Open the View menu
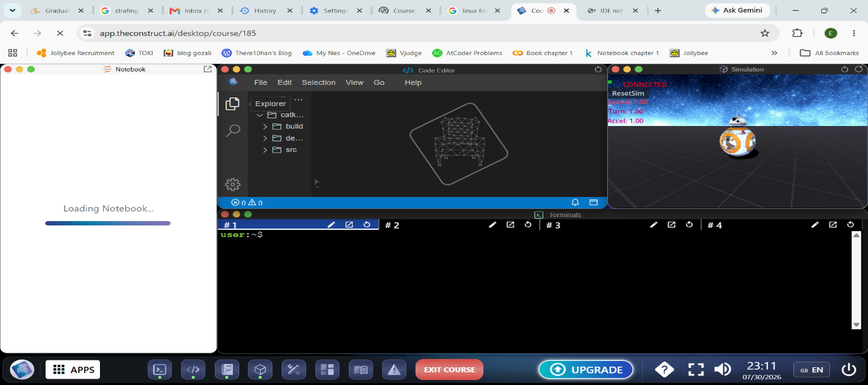868x385 pixels. point(354,82)
